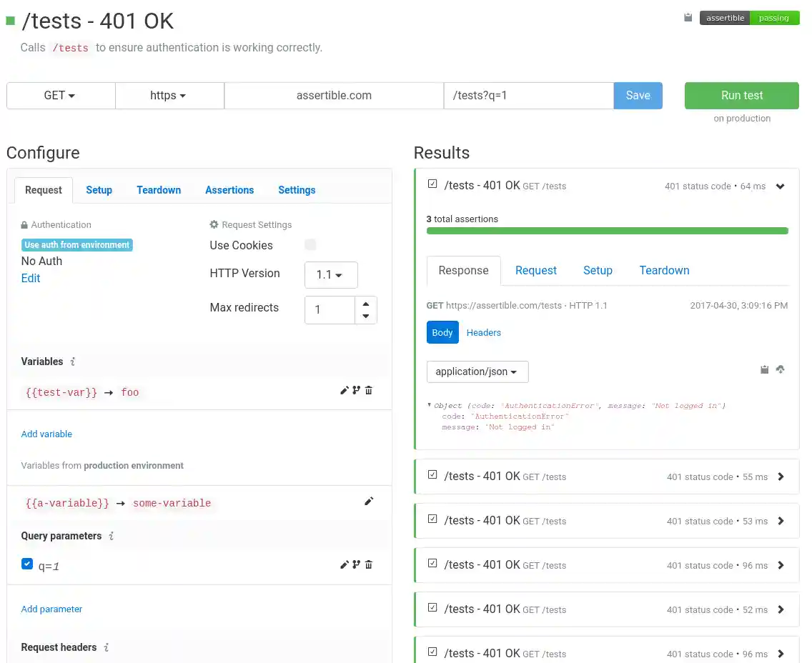
Task: Click the checkbox on the first result row
Action: point(432,183)
